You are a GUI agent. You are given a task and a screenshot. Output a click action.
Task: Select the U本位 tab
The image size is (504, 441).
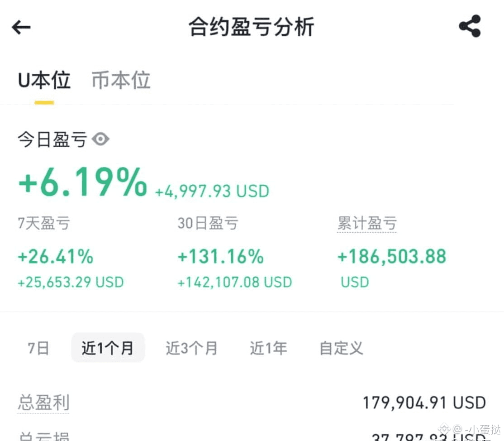tap(43, 80)
